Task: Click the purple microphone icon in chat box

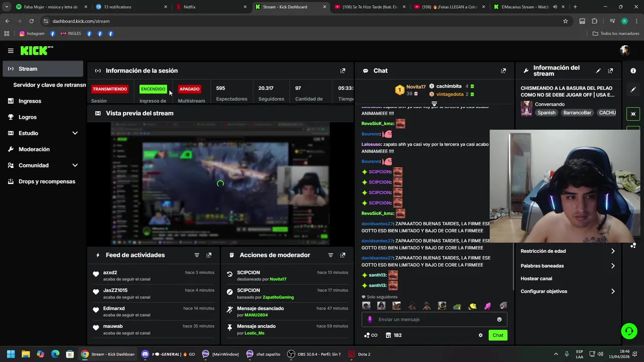Action: [370, 319]
